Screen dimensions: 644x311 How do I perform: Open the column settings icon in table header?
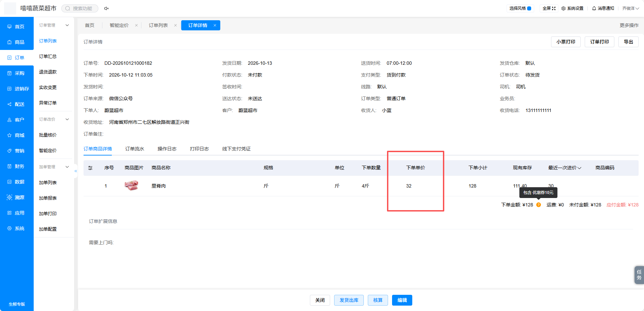pyautogui.click(x=90, y=168)
